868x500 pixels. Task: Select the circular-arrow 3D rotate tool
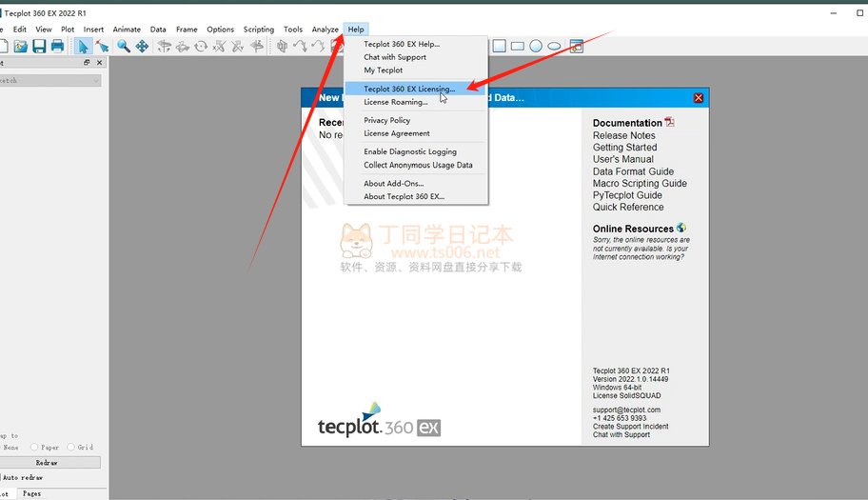point(201,46)
